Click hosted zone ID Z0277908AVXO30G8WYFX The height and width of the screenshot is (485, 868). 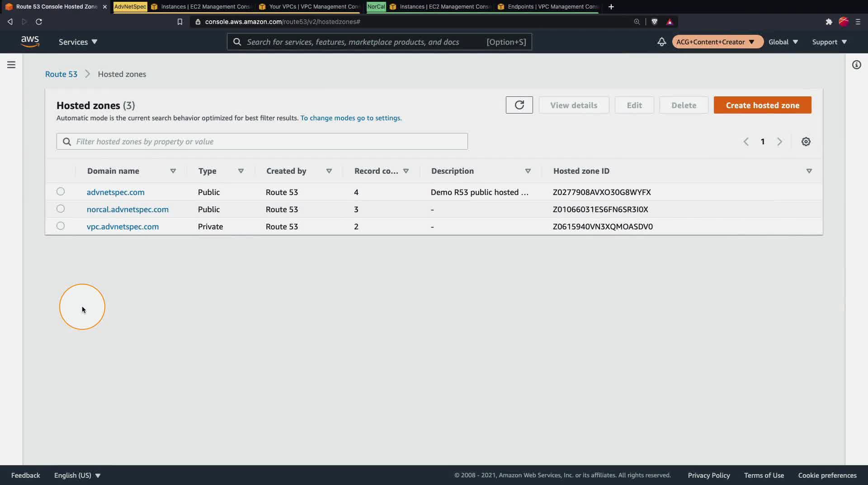(x=602, y=192)
